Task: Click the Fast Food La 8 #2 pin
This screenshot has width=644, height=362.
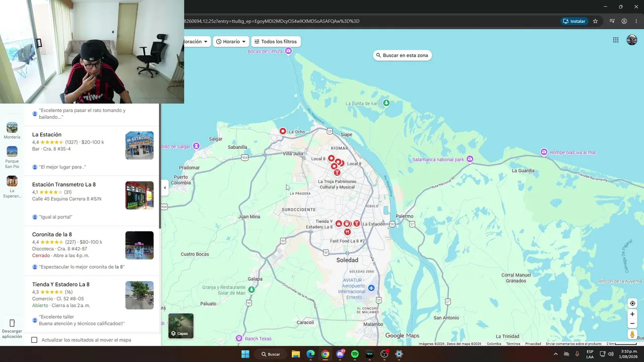Action: point(347,232)
